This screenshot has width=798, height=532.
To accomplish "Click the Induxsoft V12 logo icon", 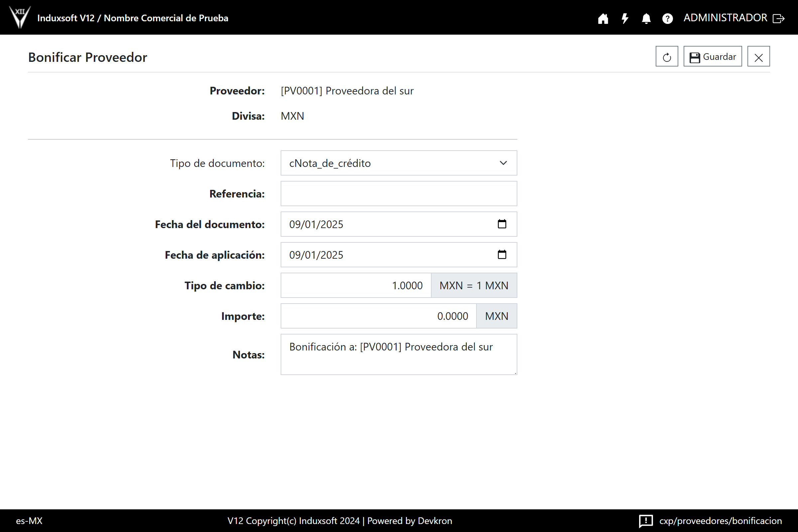I will 20,17.
